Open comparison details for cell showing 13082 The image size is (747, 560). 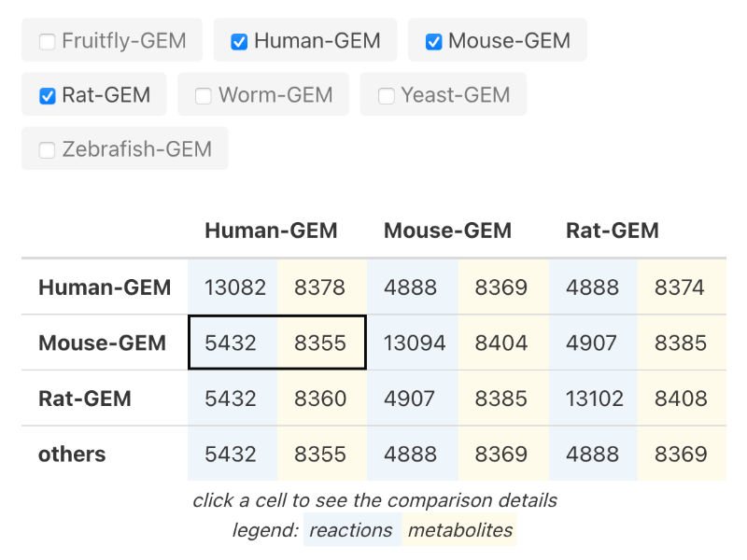point(233,287)
